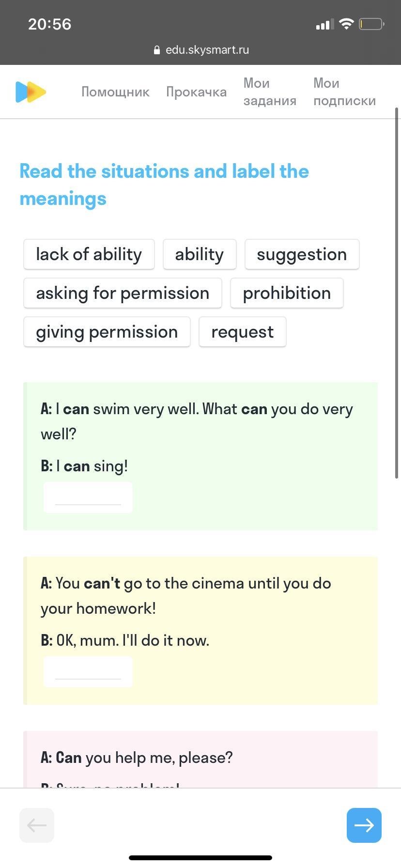
Task: Select the 'lack of ability' label chip
Action: [x=89, y=254]
